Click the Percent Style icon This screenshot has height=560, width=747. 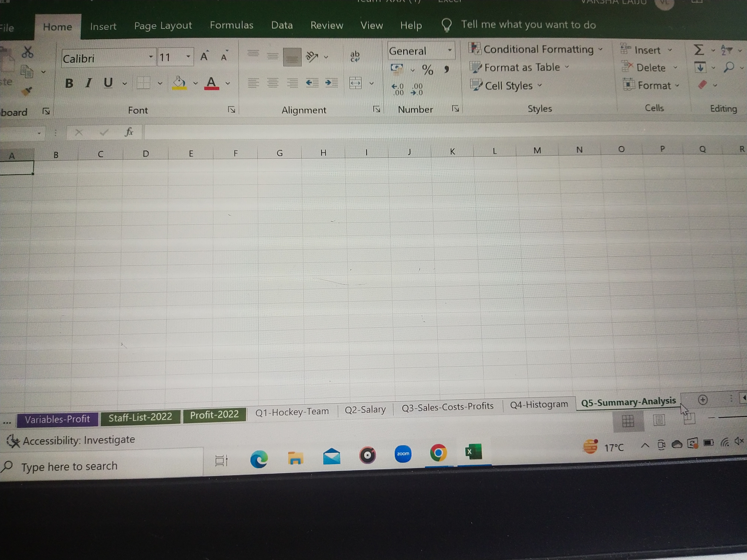[x=427, y=70]
